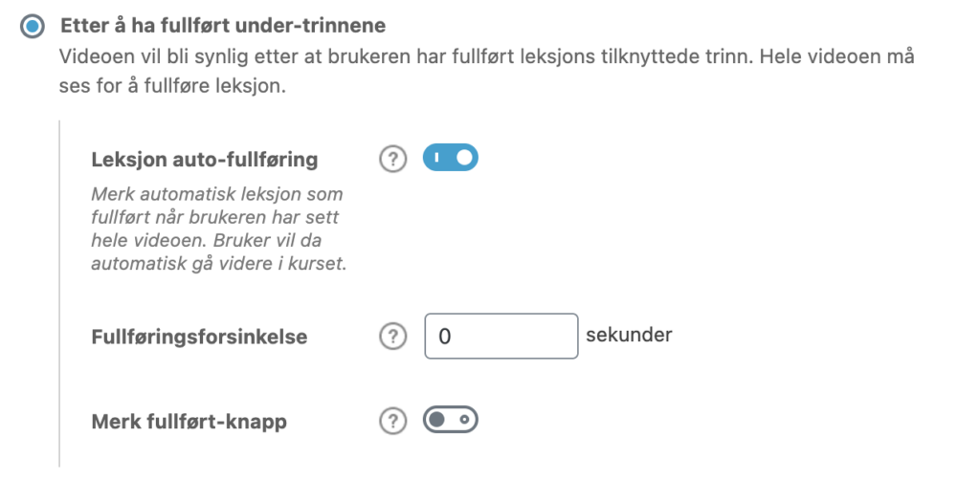
Task: Click the "0" value in the delay field
Action: coord(444,337)
